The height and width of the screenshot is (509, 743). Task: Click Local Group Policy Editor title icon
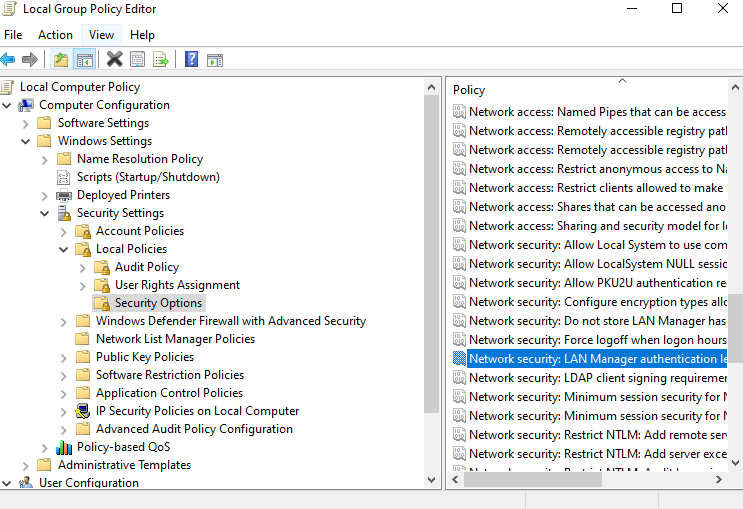point(9,9)
